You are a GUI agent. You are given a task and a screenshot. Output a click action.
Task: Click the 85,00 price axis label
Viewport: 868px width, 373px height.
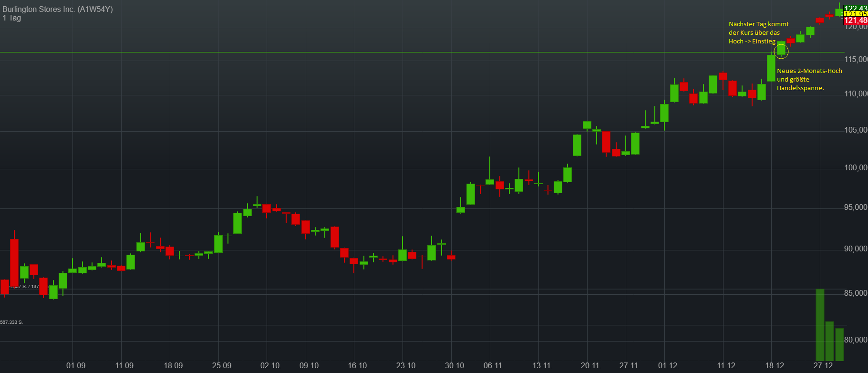[856, 293]
